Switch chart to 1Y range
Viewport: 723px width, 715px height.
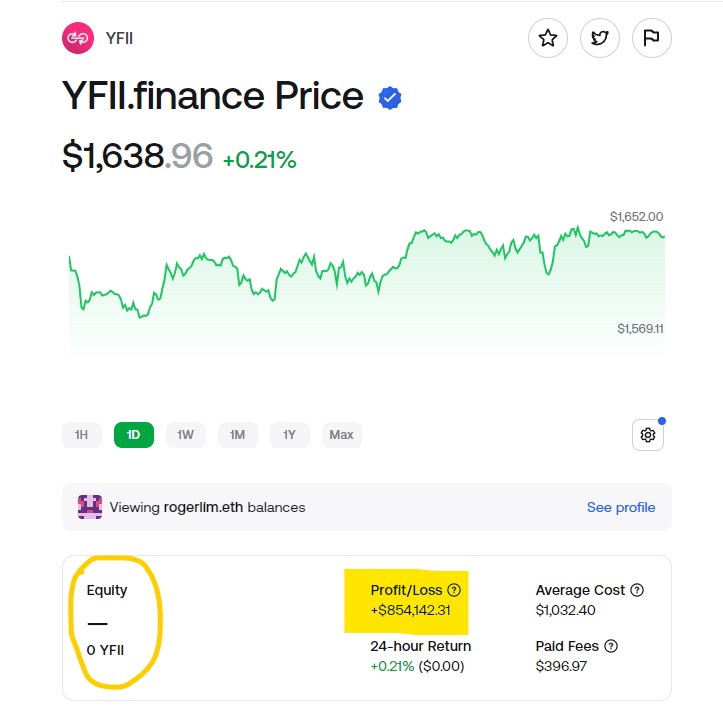point(289,435)
